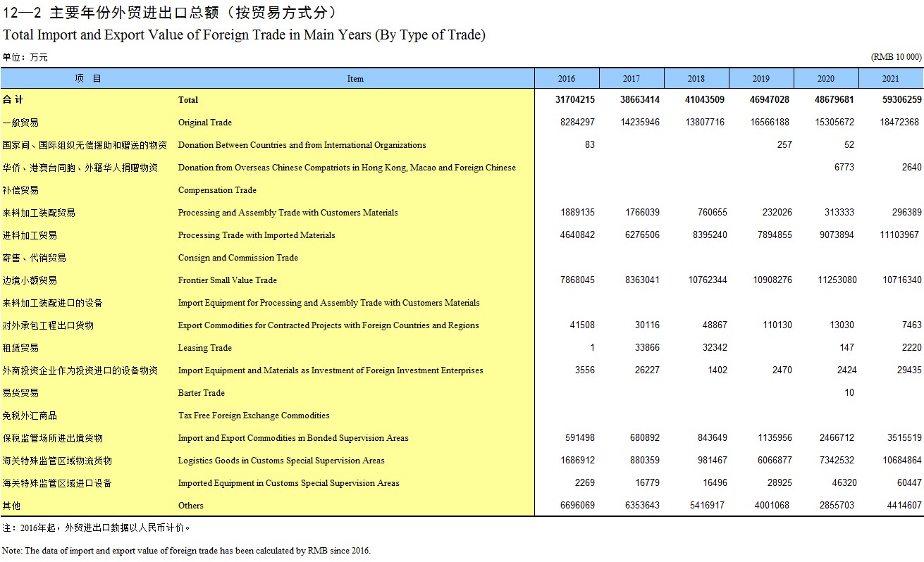Select 'Import and Export Commodities in Bonded Supervision Areas' label
The image size is (924, 562).
pos(293,438)
